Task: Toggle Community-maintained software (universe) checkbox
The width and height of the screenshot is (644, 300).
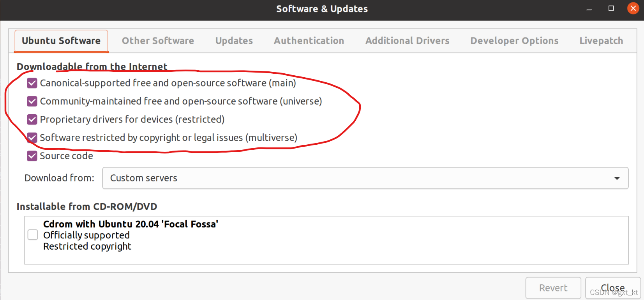Action: tap(32, 101)
